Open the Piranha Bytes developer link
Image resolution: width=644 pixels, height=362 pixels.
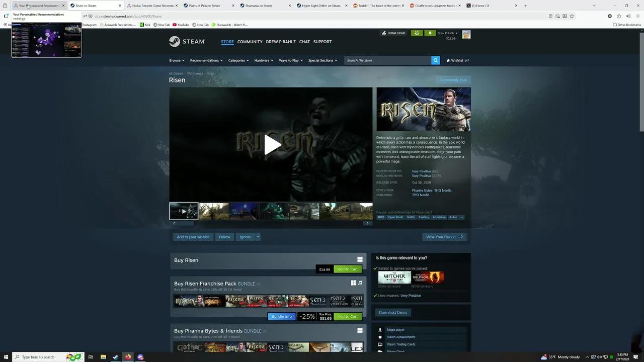pyautogui.click(x=422, y=191)
